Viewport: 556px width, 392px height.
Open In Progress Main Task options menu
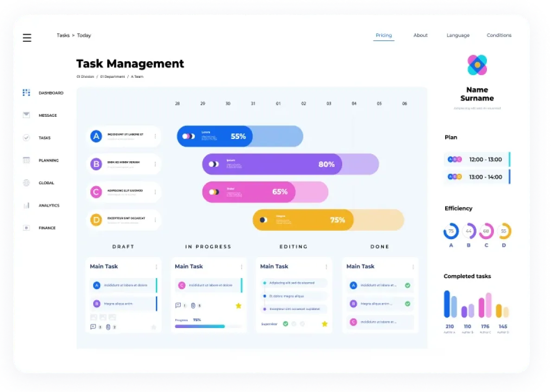(242, 266)
